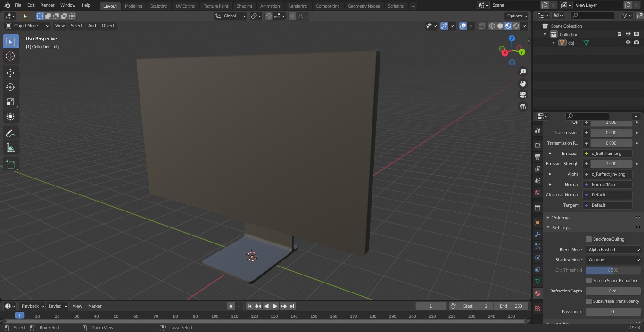
Task: Switch to Material Preview shading
Action: click(508, 26)
